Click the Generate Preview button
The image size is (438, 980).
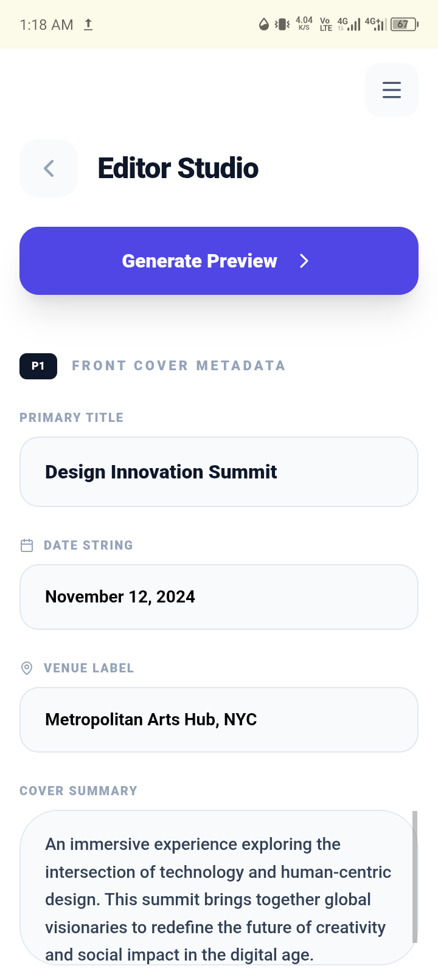coord(201,261)
